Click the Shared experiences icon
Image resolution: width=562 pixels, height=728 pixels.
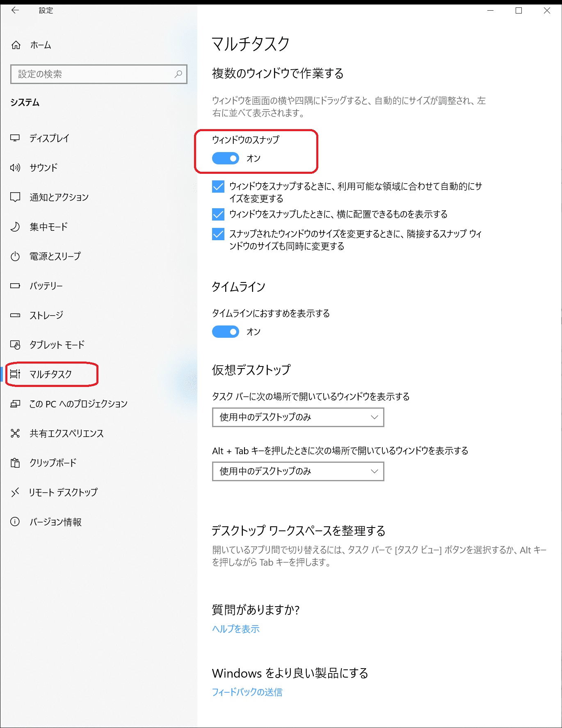point(15,433)
